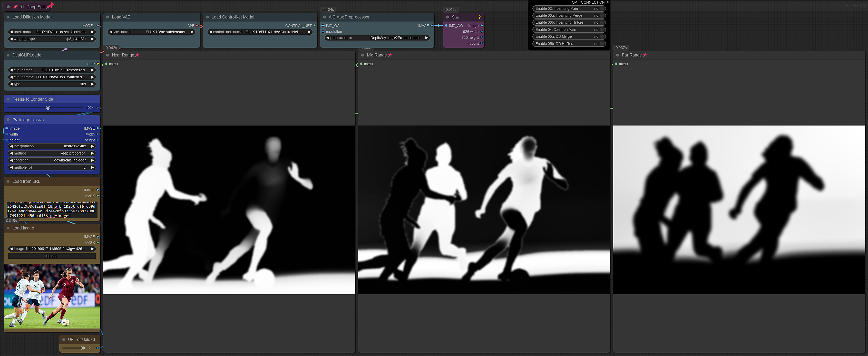Open the control_net_name model selector
Viewport: 868px width, 356px height.
[x=259, y=32]
